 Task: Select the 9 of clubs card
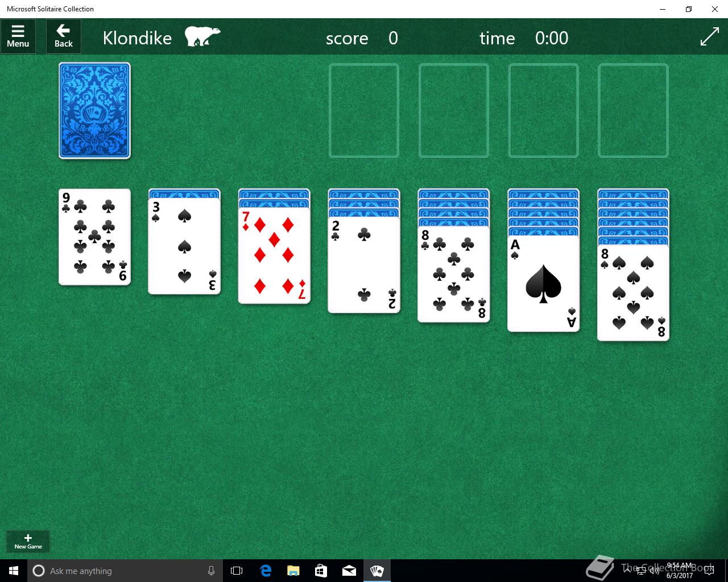[94, 237]
